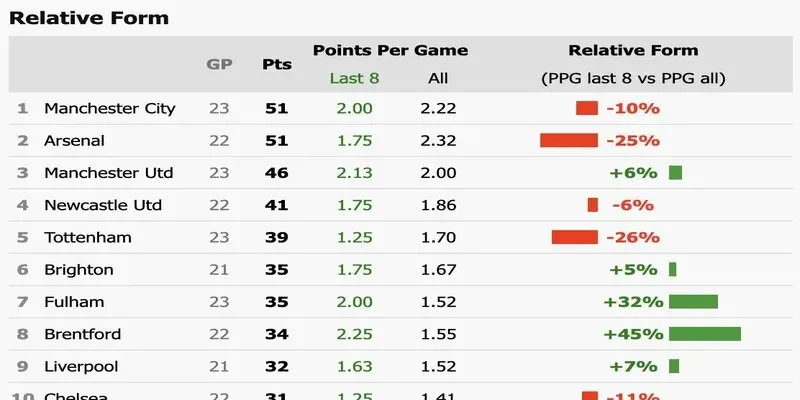Image resolution: width=800 pixels, height=400 pixels.
Task: Click the Arsenal team name
Action: [75, 141]
